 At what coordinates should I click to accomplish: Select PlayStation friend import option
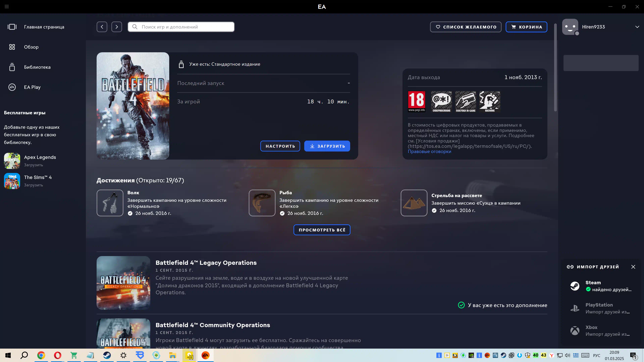tap(601, 308)
